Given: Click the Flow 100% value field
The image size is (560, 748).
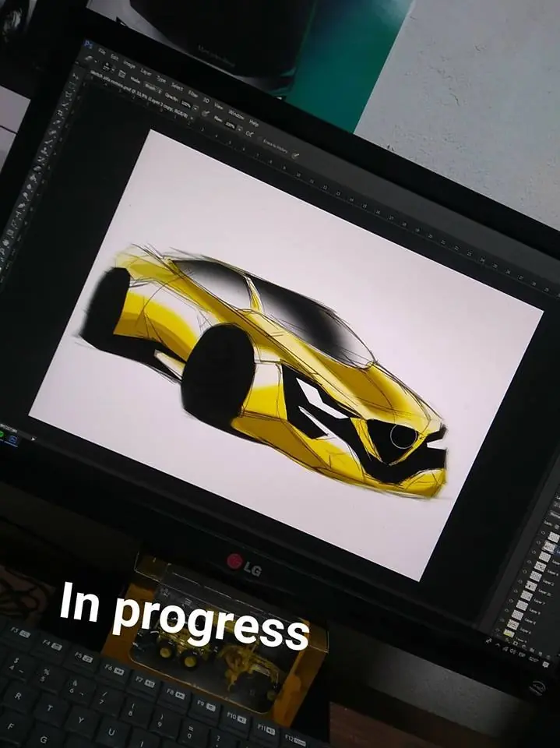Looking at the screenshot, I should tap(230, 126).
